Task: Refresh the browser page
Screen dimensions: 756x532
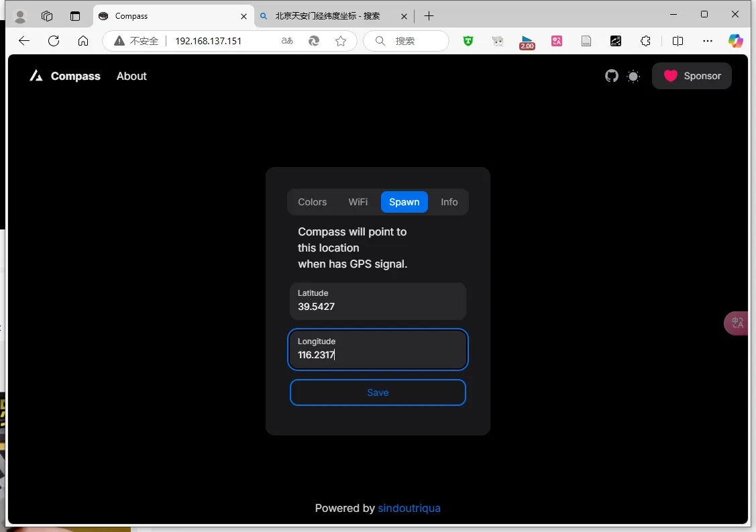Action: tap(54, 41)
